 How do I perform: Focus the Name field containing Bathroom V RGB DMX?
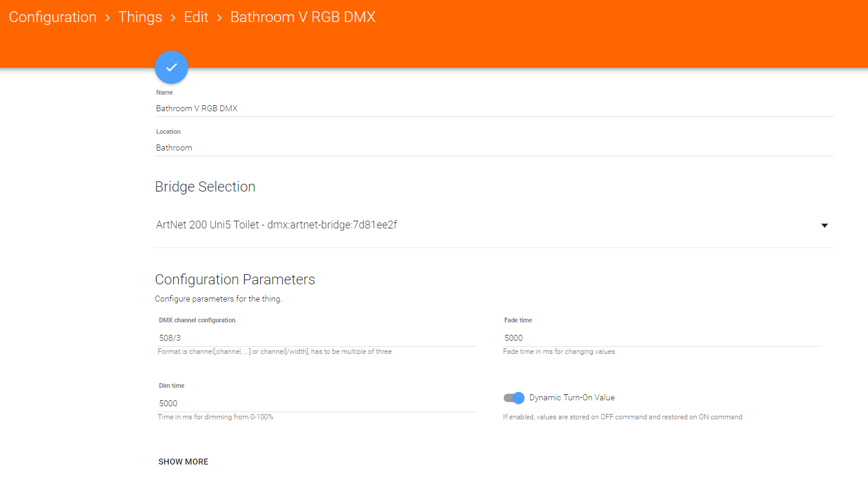[493, 108]
